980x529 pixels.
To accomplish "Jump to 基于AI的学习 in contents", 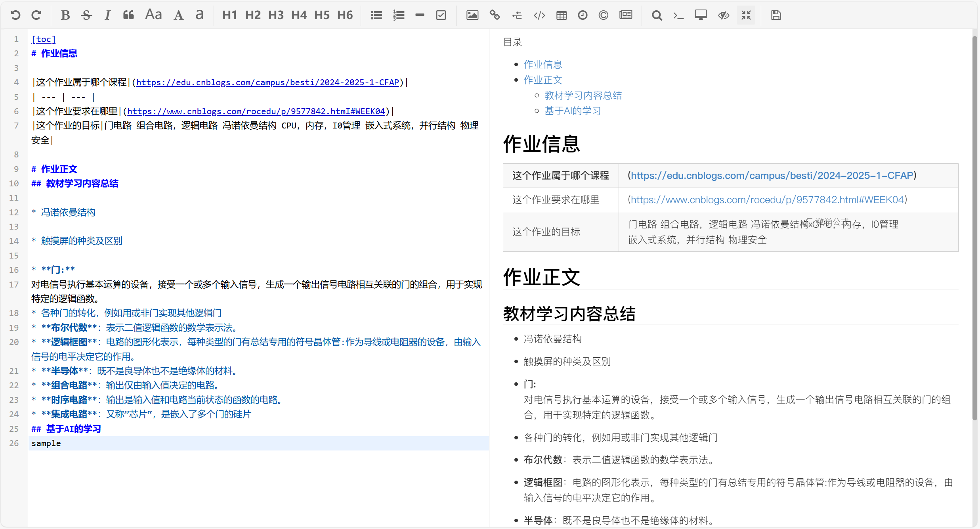I will 573,111.
